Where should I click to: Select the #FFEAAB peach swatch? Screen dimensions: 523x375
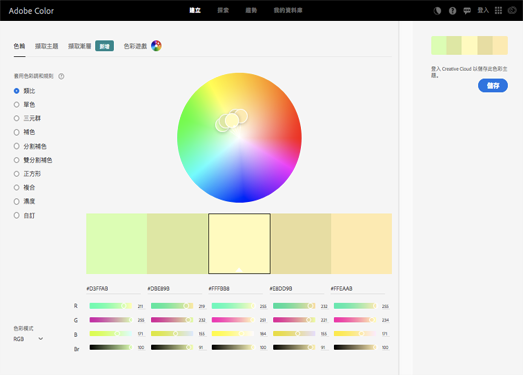[x=361, y=244]
